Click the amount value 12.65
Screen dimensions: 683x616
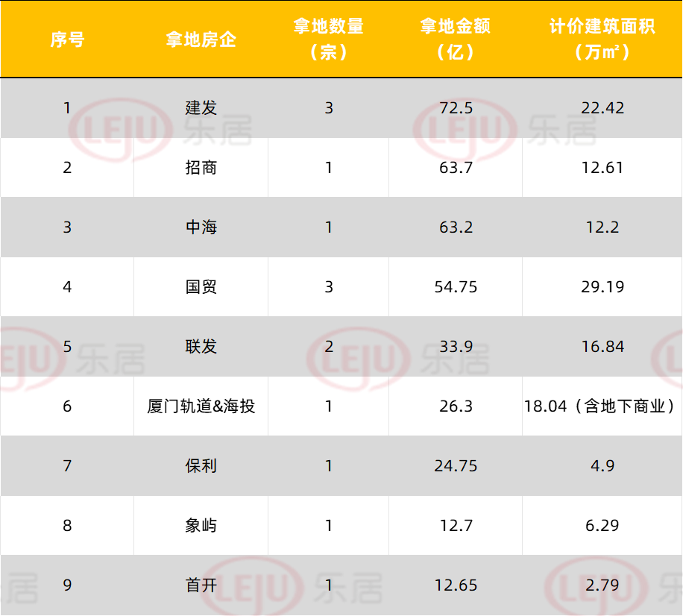point(456,585)
